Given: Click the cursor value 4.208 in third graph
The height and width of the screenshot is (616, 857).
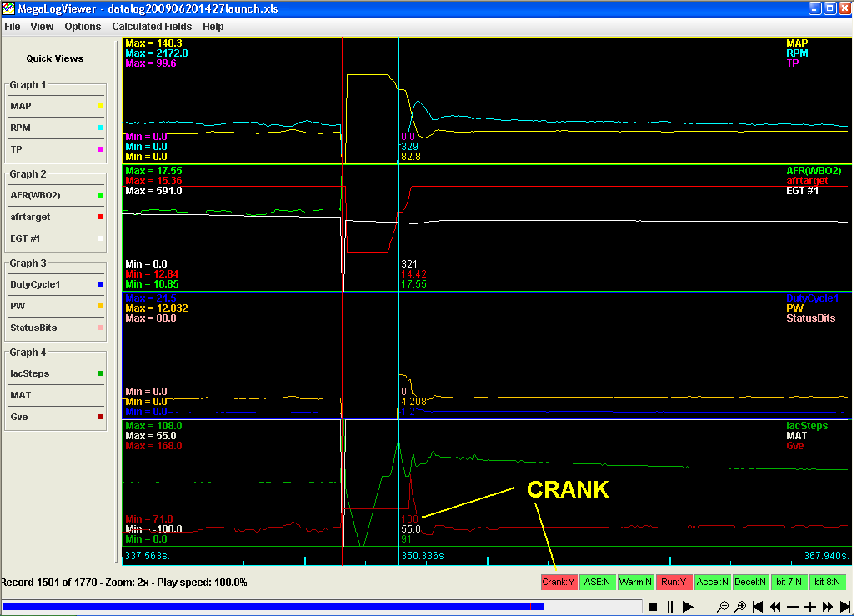Looking at the screenshot, I should click(x=413, y=401).
